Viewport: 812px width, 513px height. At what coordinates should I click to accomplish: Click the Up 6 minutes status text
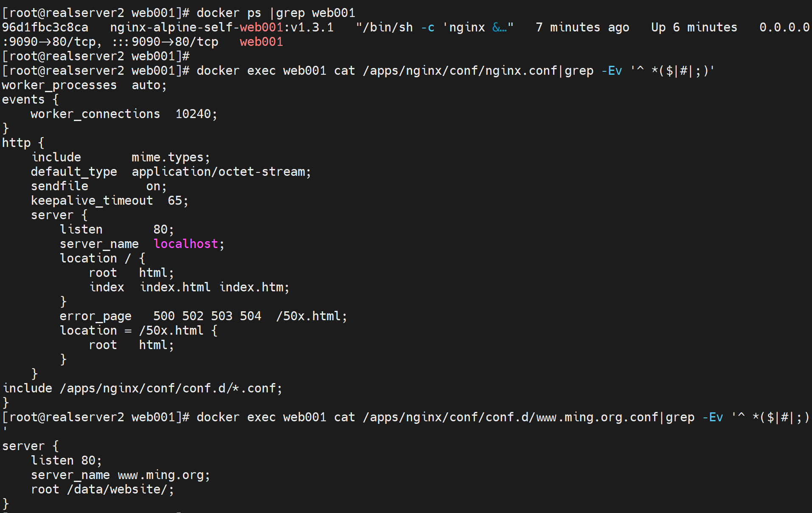click(x=694, y=28)
